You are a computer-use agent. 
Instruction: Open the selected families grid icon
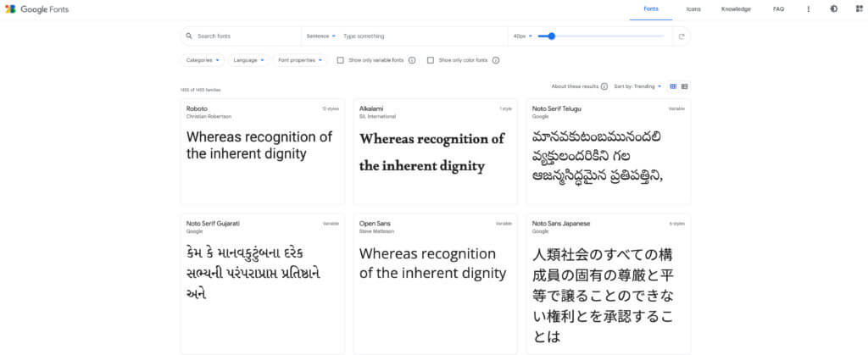(x=859, y=8)
